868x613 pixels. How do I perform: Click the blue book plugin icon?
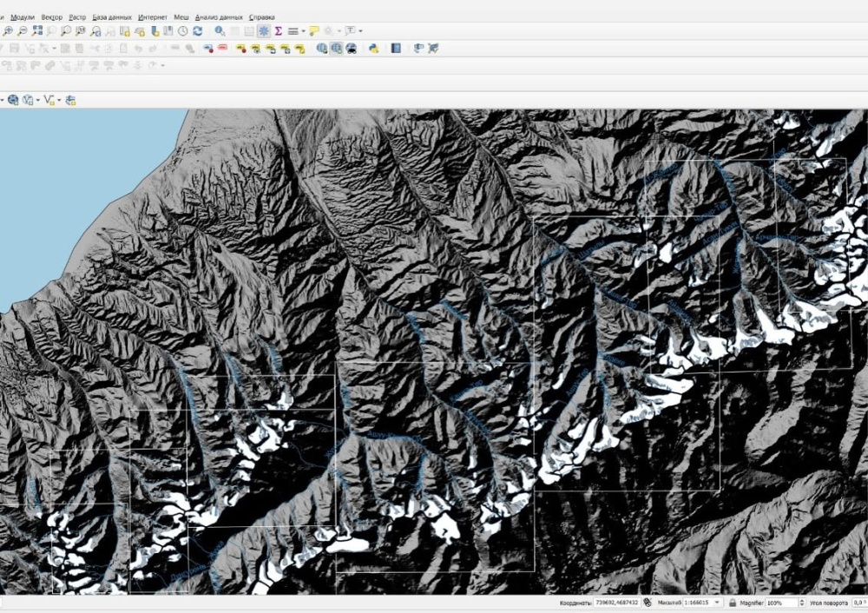tap(396, 48)
